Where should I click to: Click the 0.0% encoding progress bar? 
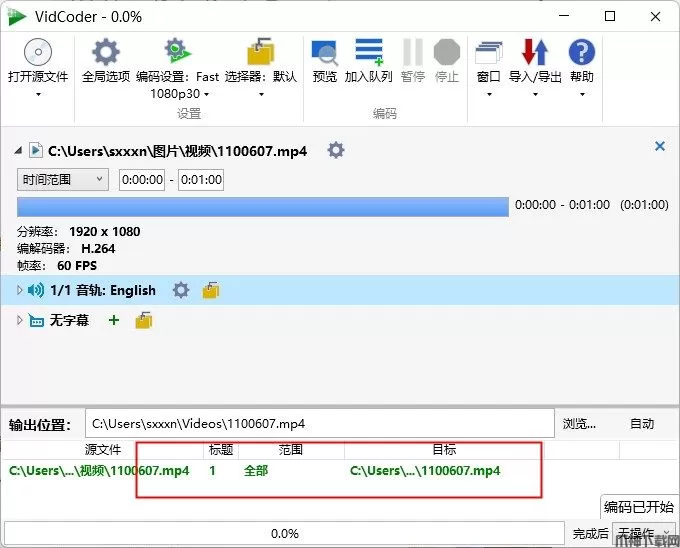[x=284, y=533]
